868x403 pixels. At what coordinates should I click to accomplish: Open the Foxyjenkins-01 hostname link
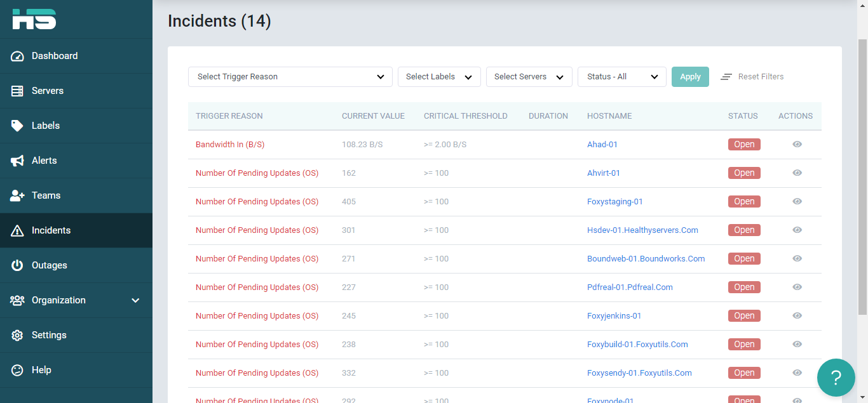[x=614, y=316]
